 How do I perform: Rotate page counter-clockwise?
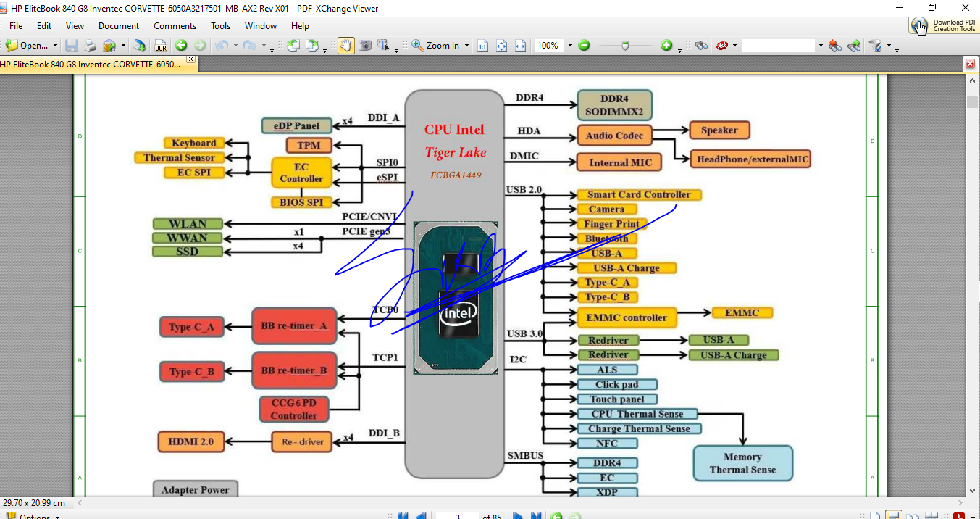[293, 45]
